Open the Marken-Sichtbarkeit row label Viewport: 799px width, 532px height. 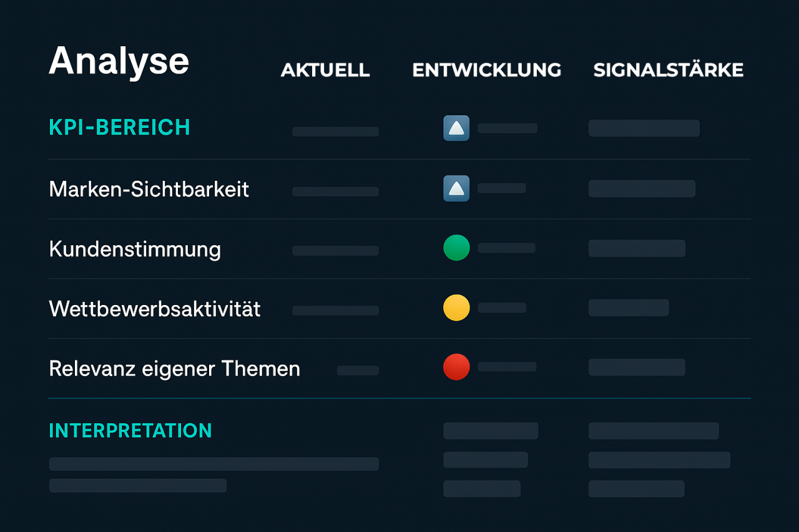click(x=149, y=189)
